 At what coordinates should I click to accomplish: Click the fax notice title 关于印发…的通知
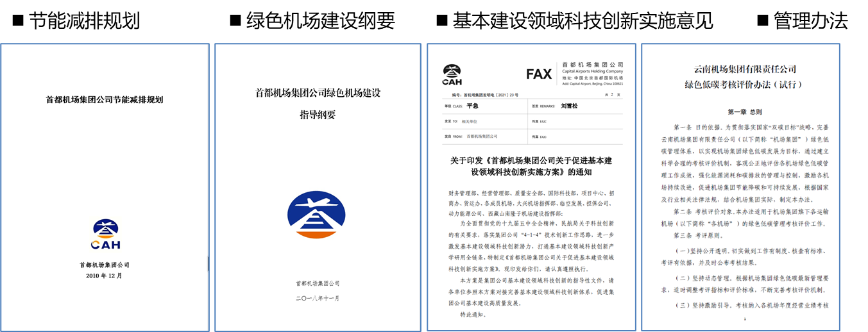coord(531,166)
